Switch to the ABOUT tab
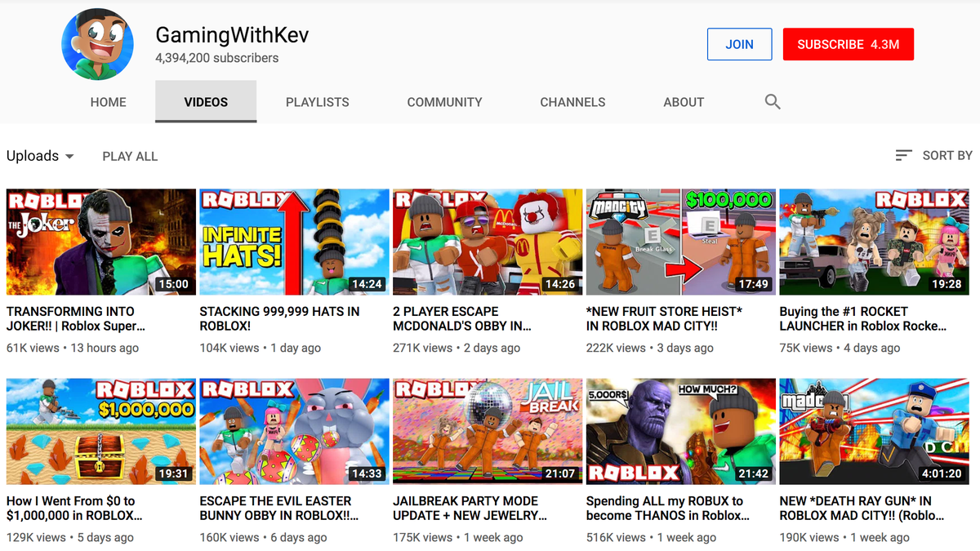Screen dimensions: 980x551 tap(684, 102)
